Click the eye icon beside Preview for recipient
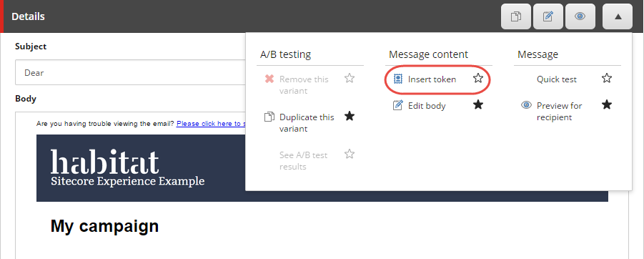This screenshot has height=259, width=644. click(x=526, y=105)
